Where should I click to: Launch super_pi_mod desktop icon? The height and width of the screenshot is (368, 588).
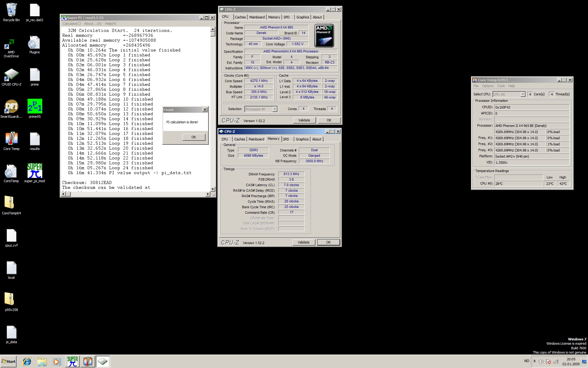click(35, 173)
